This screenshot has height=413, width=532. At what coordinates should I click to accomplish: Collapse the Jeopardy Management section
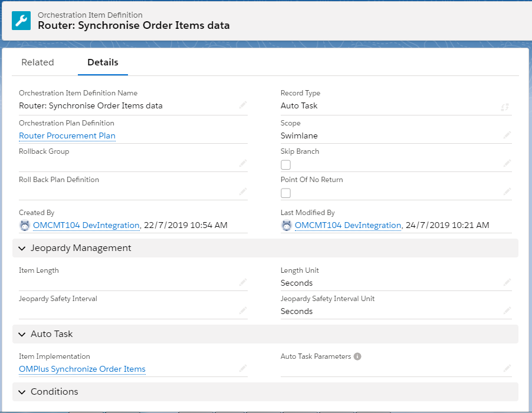click(x=22, y=247)
